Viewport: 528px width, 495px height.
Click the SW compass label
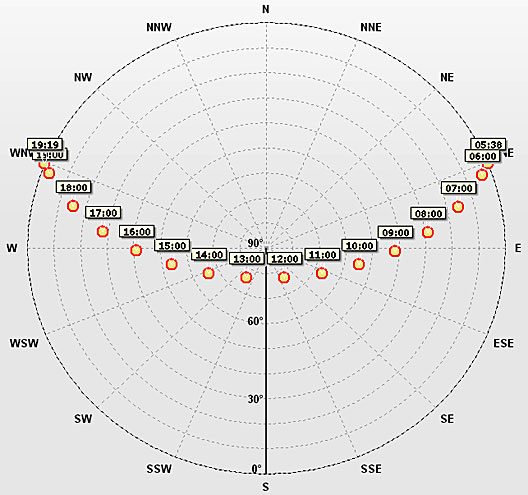(x=83, y=419)
